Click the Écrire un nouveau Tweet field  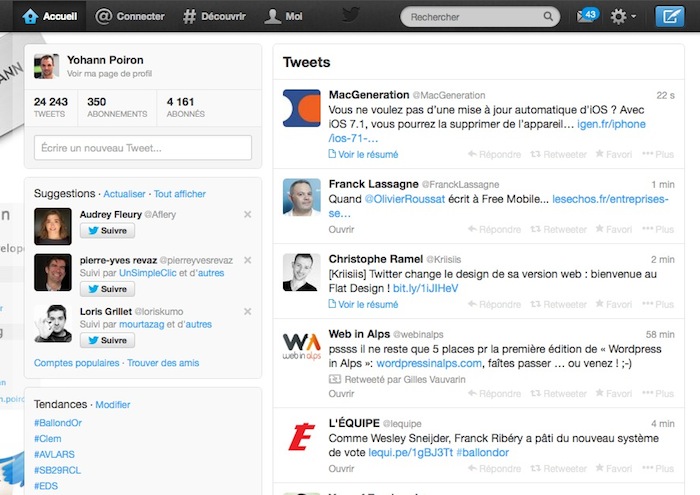tap(143, 147)
